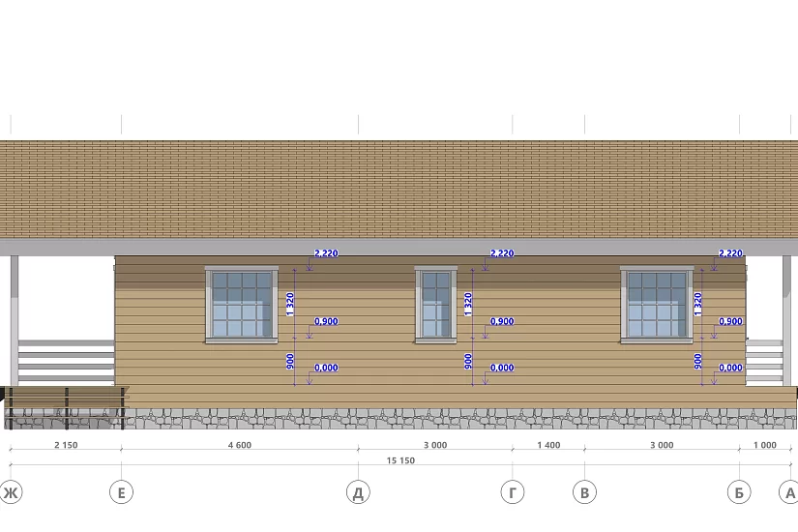
Task: Click the wide window between axes В and Б
Action: tap(657, 304)
